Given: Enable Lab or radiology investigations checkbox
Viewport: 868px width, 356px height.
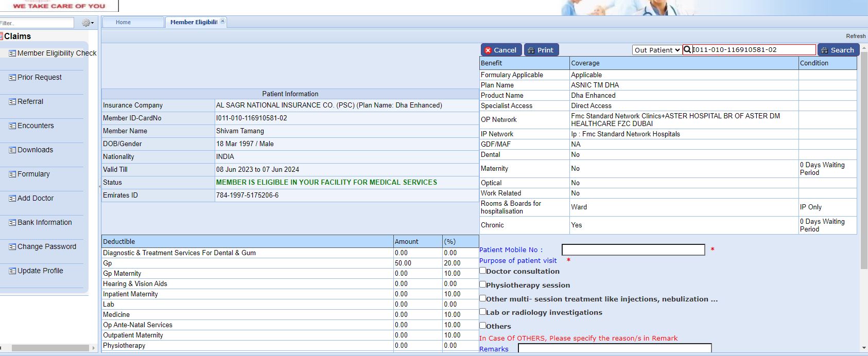Looking at the screenshot, I should pyautogui.click(x=483, y=312).
